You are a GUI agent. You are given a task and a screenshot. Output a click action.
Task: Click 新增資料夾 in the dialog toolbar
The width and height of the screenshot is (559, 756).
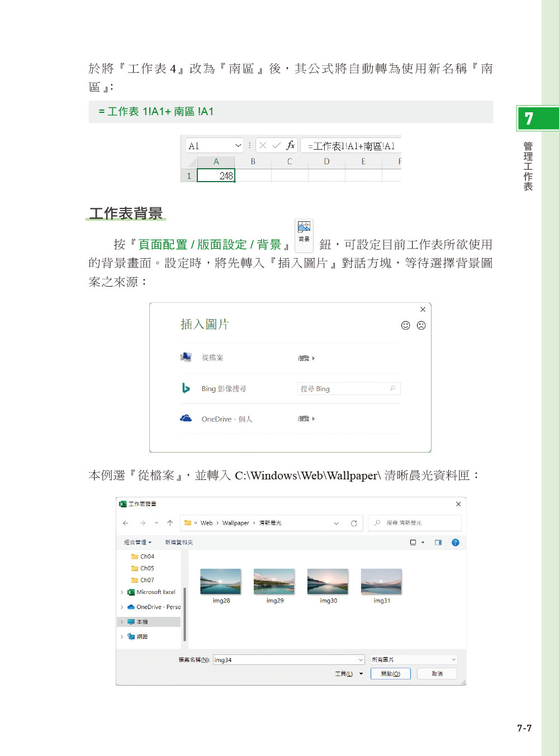[179, 543]
